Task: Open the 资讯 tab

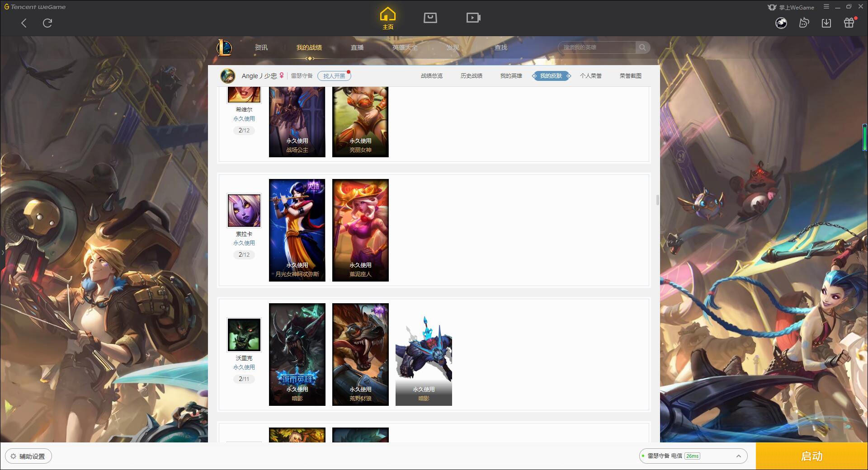Action: (261, 47)
